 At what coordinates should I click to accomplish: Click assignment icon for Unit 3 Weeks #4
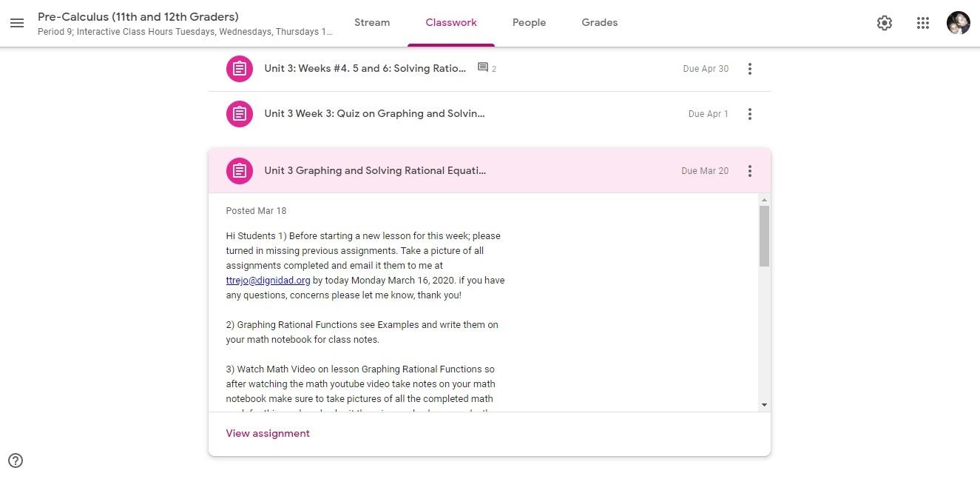point(239,69)
